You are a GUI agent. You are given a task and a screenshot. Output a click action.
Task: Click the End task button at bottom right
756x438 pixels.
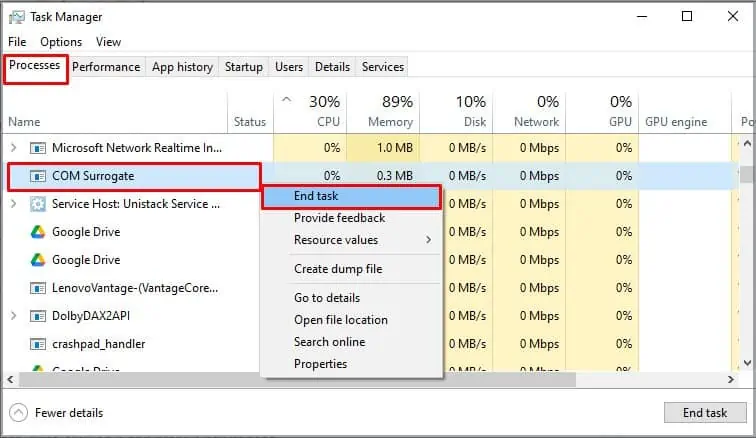(x=705, y=413)
